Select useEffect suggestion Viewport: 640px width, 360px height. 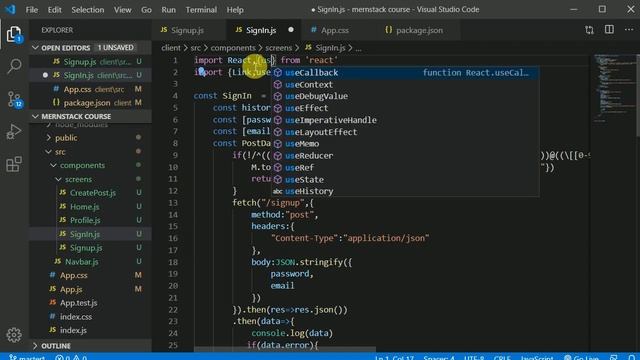(405, 108)
